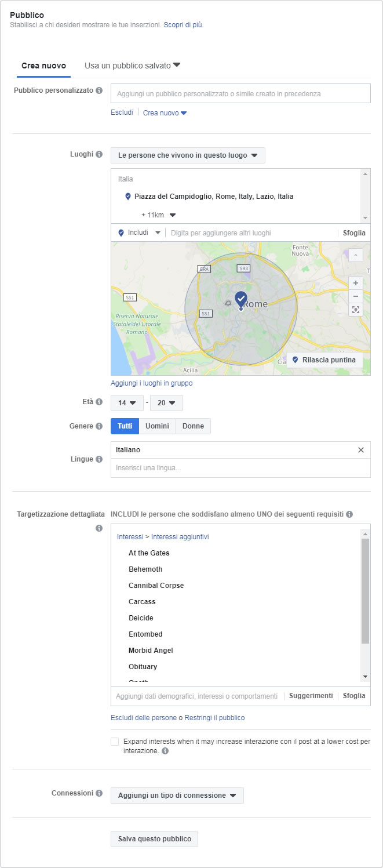Click pin icon beside Piazza del Campidoglio
Viewport: 383px width, 868px height.
tap(128, 197)
